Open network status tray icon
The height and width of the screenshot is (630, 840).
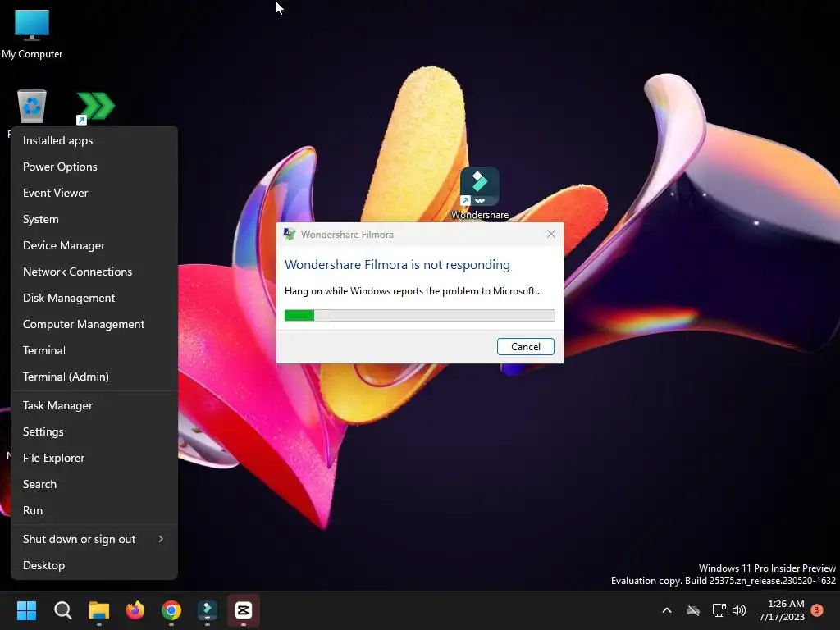719,610
